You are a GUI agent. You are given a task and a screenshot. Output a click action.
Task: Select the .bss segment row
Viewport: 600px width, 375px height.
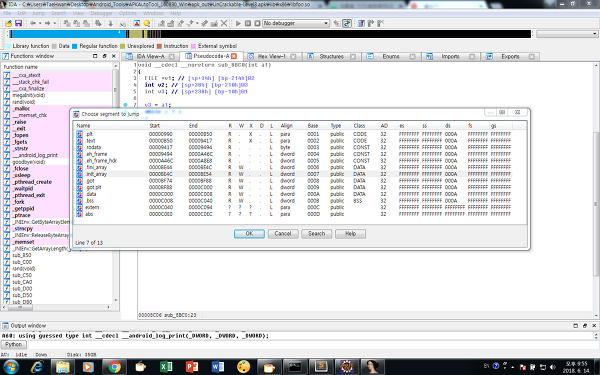tap(294, 201)
